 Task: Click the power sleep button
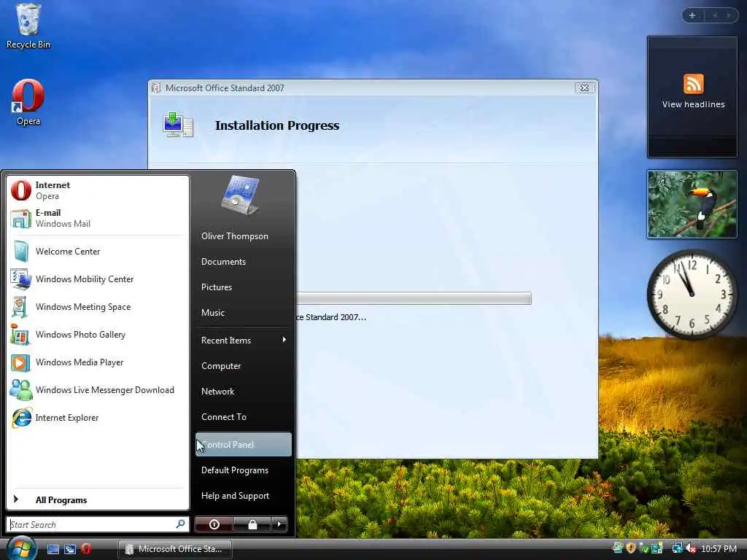click(x=214, y=524)
